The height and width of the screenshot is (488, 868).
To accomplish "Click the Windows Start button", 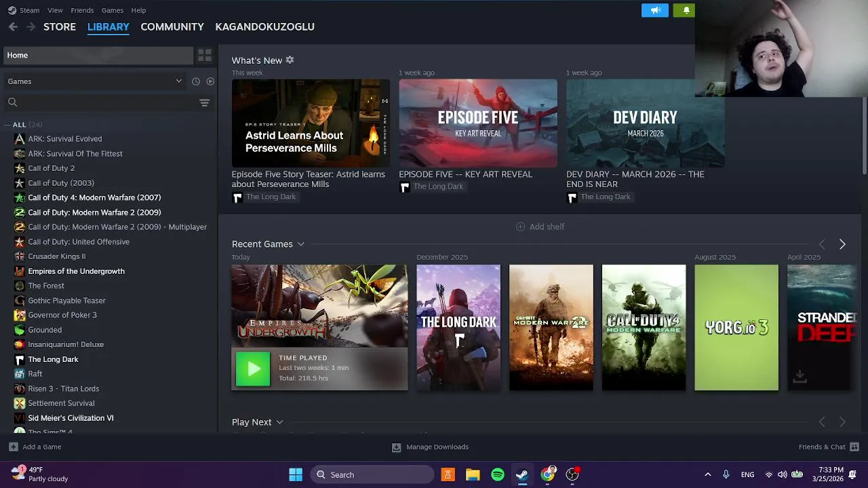I will tap(296, 474).
